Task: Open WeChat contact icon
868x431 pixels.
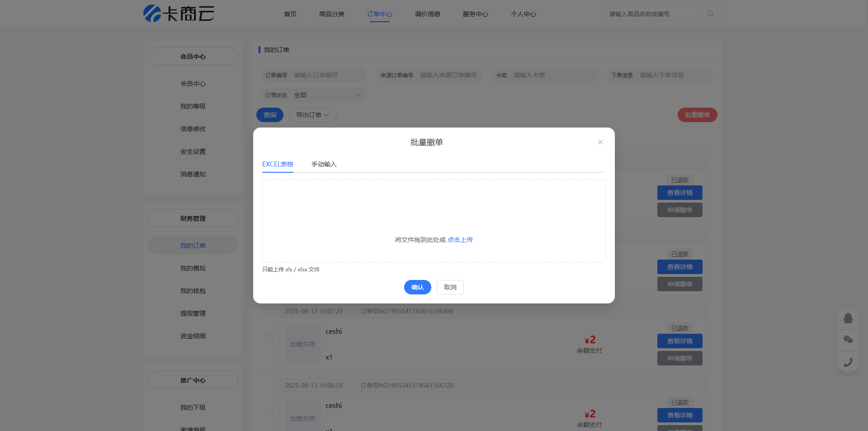Action: 848,340
